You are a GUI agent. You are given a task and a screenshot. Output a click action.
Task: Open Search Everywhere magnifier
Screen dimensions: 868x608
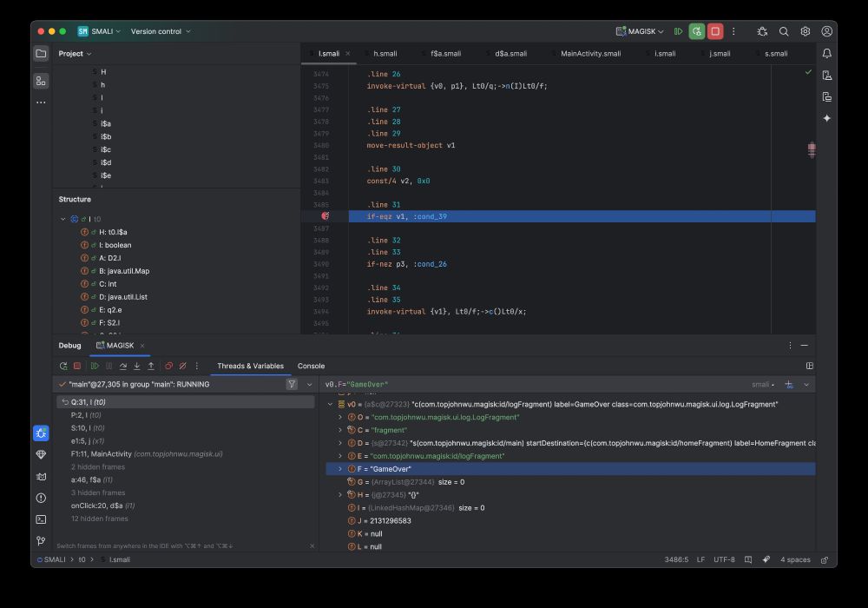(x=784, y=31)
